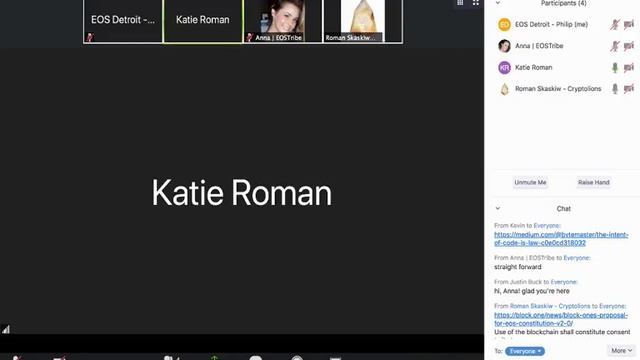This screenshot has width=640, height=360.
Task: Open the block.one constitution proposal link
Action: [560, 319]
